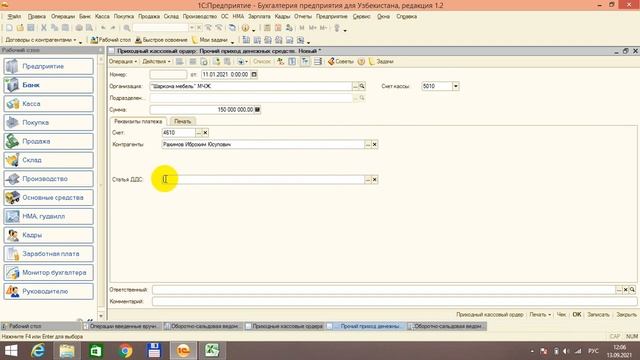This screenshot has height=360, width=640.
Task: Expand the Операция dropdown in form
Action: pos(123,62)
